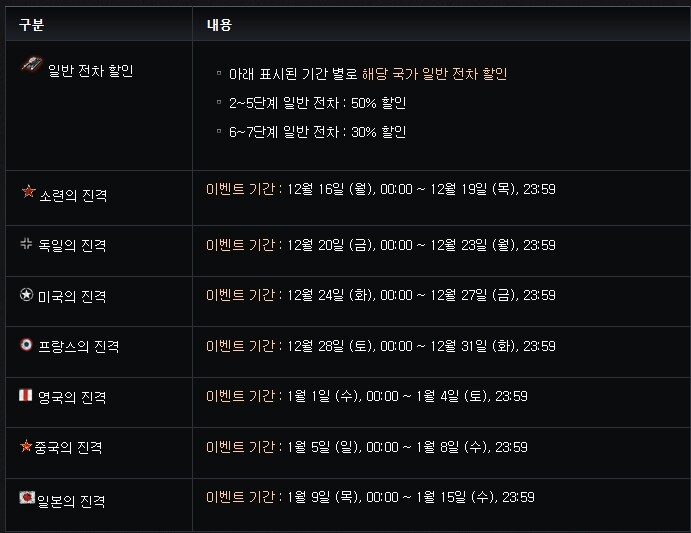This screenshot has height=533, width=691.
Task: Click the 일본의 진격 row label
Action: pyautogui.click(x=71, y=501)
